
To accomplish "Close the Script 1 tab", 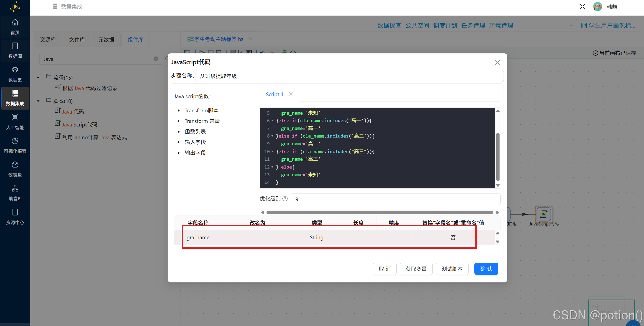I will (x=291, y=94).
